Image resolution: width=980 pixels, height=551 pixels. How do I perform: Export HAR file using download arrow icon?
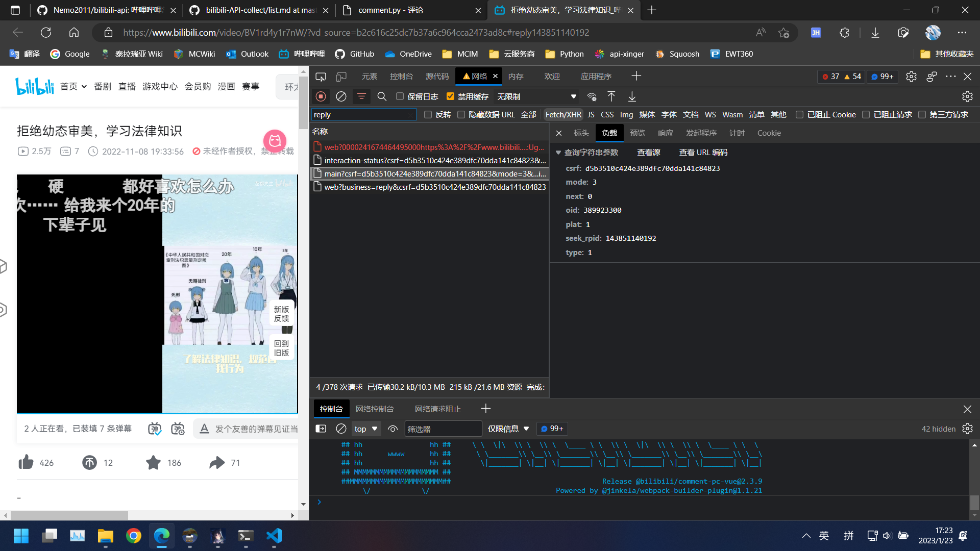tap(632, 96)
